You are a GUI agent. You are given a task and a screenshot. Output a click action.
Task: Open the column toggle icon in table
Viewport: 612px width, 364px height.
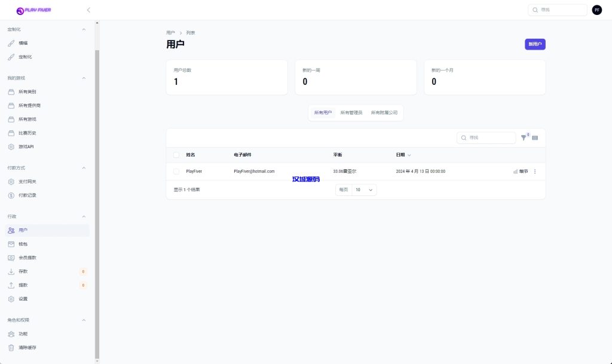point(535,138)
